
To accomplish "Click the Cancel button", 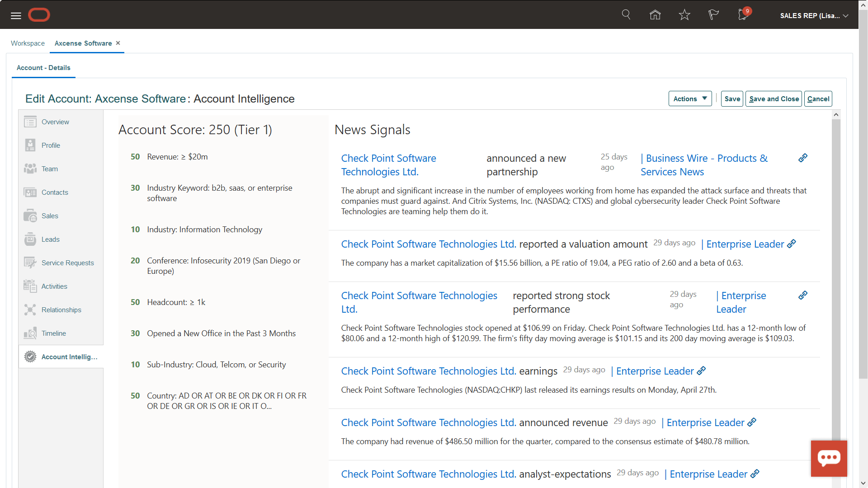I will (x=818, y=99).
